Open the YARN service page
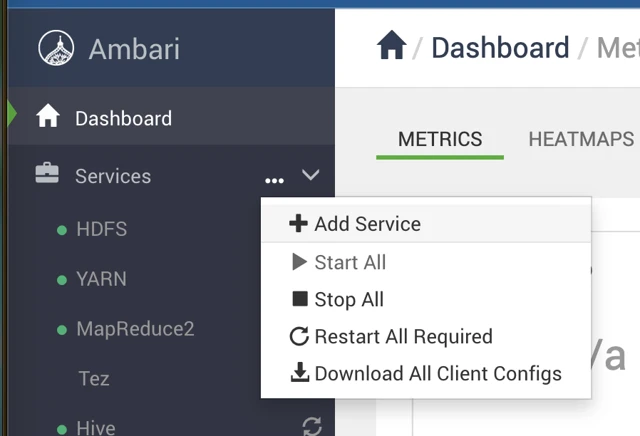640x436 pixels. point(102,279)
